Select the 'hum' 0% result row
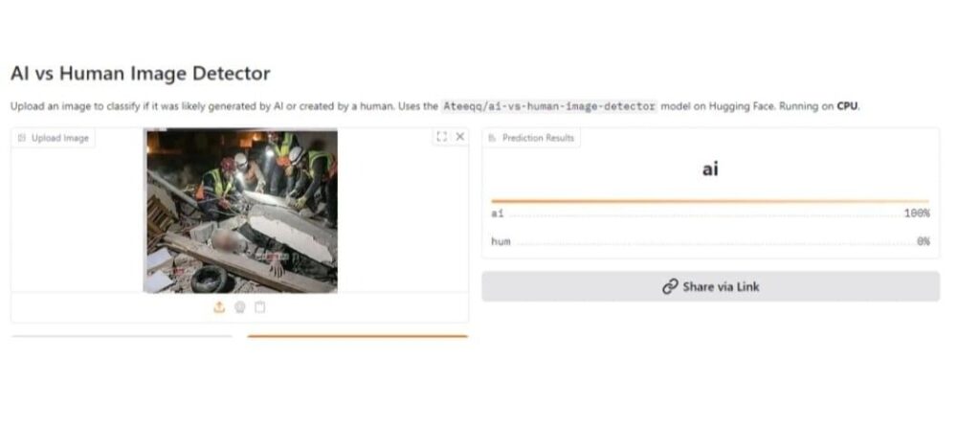This screenshot has height=426, width=980. (710, 241)
